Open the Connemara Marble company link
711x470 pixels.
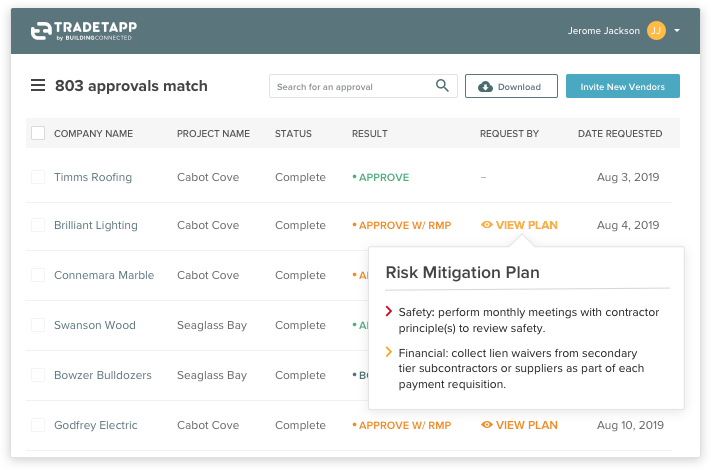click(104, 275)
